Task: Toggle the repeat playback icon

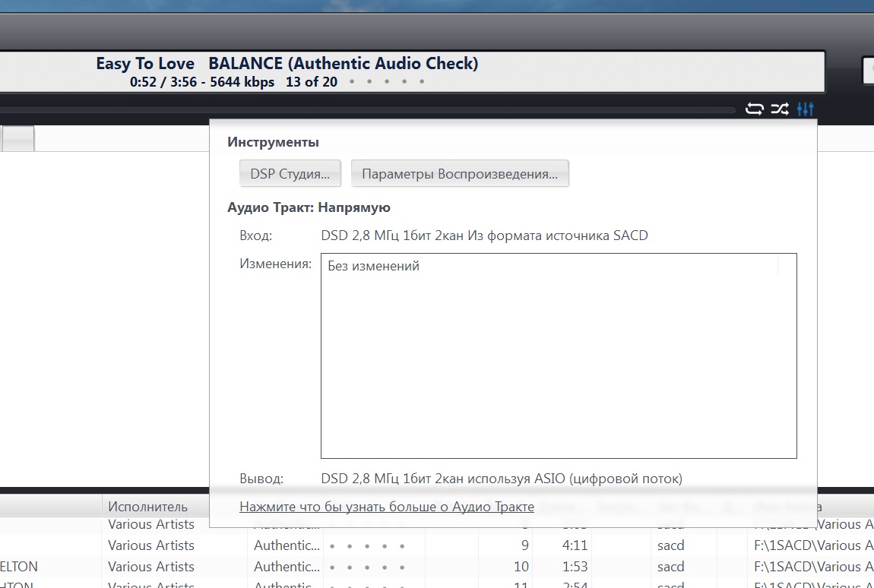Action: 754,109
